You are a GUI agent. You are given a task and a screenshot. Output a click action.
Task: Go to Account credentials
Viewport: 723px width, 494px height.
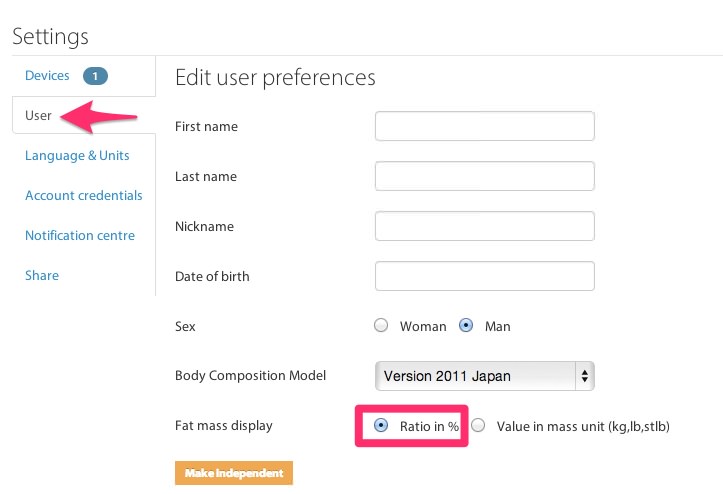pos(83,196)
